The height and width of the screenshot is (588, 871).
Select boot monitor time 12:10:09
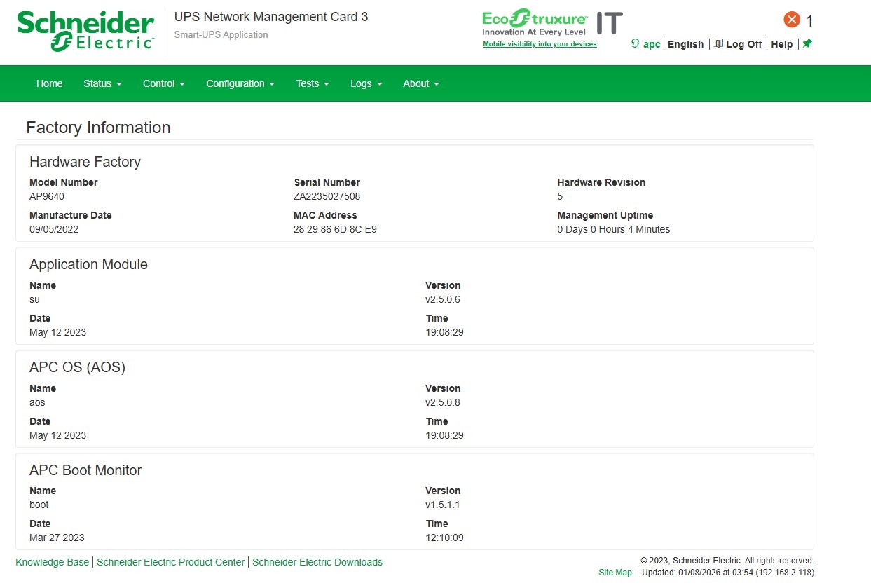point(444,538)
